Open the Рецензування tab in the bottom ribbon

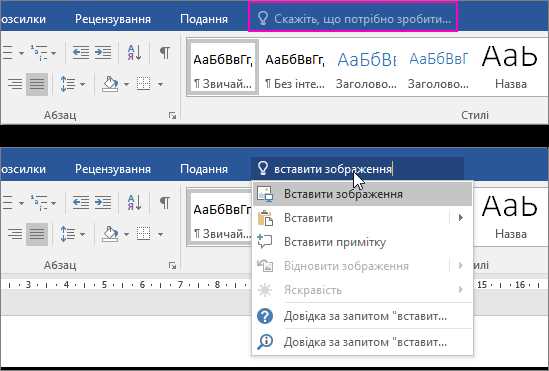pos(113,169)
